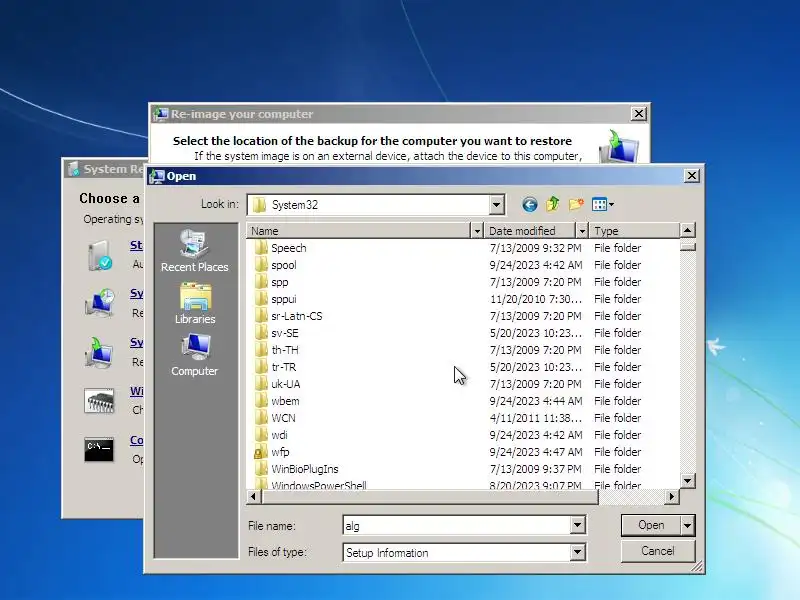800x600 pixels.
Task: Click the Open button
Action: pyautogui.click(x=651, y=525)
